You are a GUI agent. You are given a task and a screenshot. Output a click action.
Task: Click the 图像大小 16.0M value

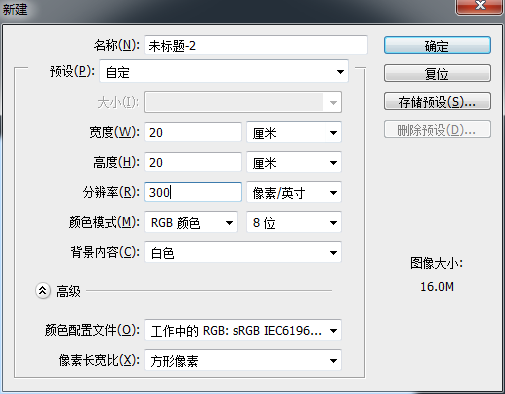(437, 287)
